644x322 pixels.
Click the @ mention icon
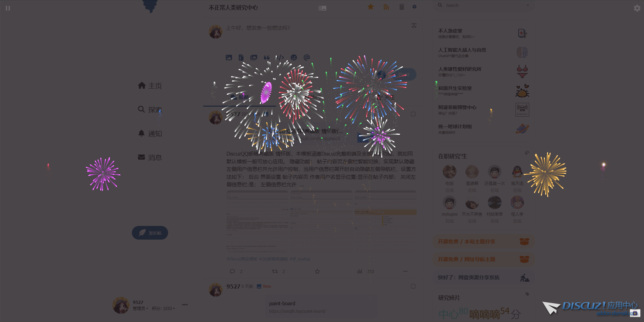307,57
